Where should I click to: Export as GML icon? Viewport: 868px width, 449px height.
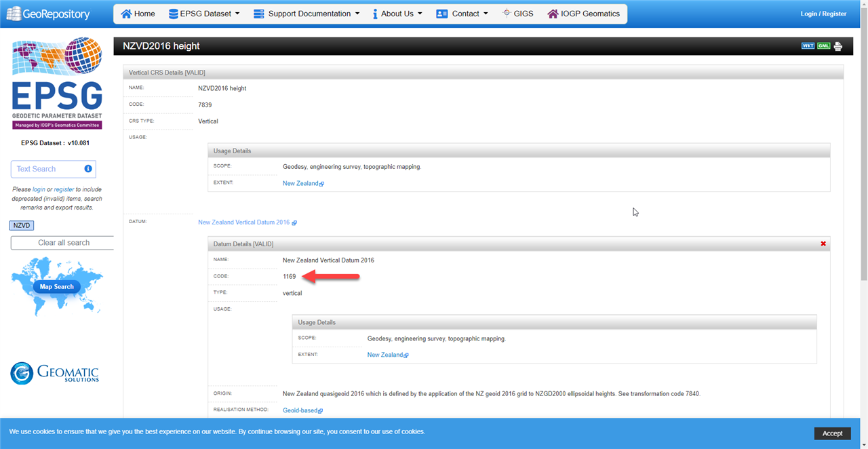823,46
